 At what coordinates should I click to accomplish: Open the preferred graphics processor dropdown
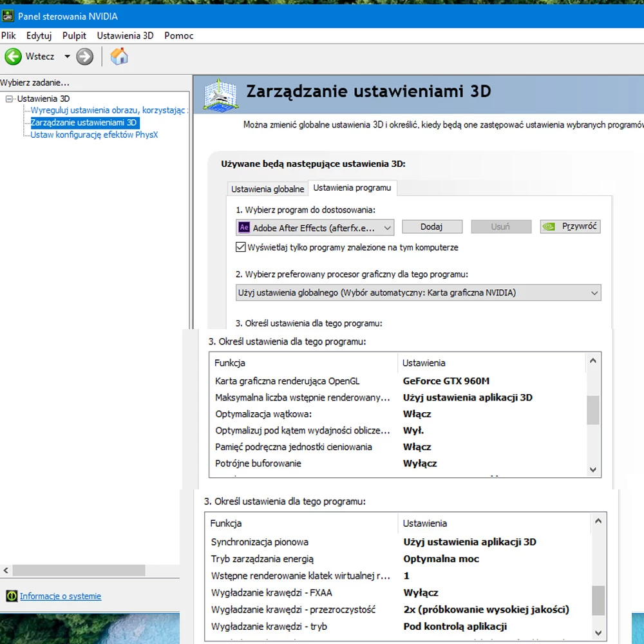418,293
